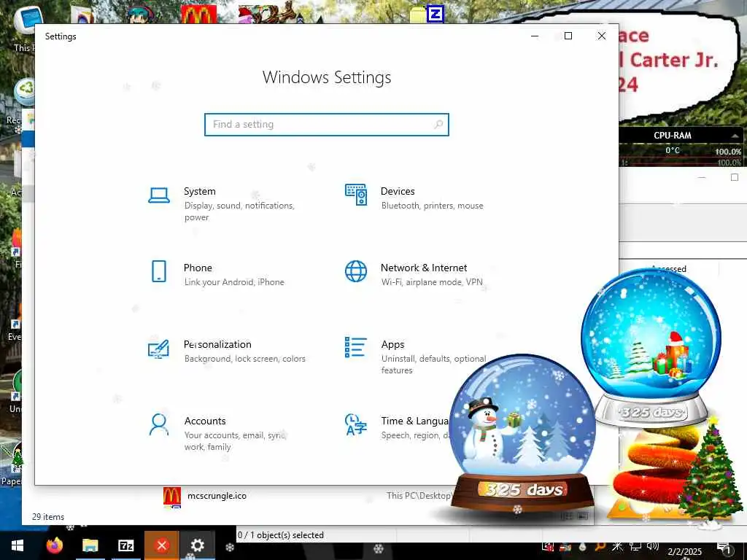This screenshot has height=560, width=747.
Task: Click the Santa hat gifts snow globe widget
Action: (x=651, y=346)
